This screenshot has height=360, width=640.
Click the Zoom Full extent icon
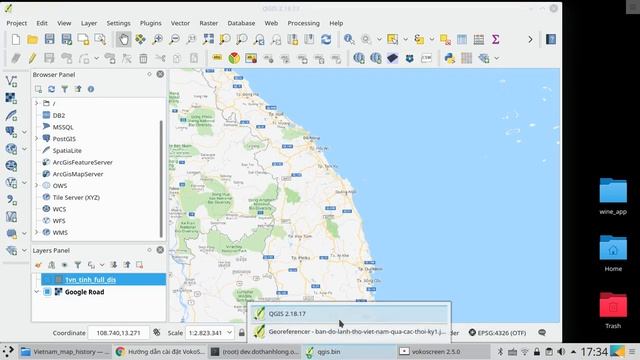coord(208,39)
